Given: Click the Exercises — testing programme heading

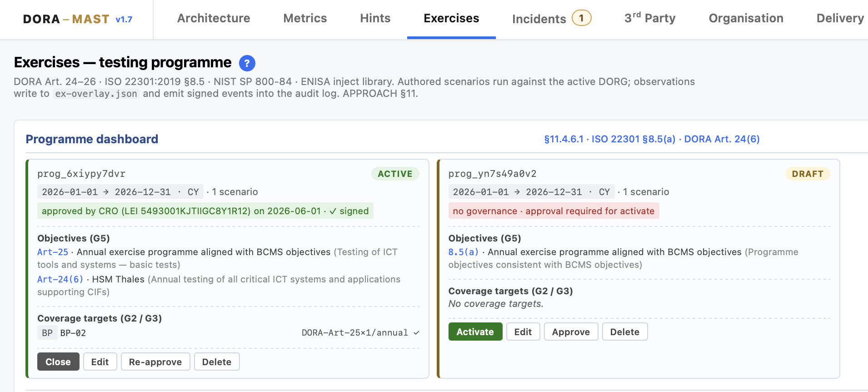Looking at the screenshot, I should tap(123, 62).
